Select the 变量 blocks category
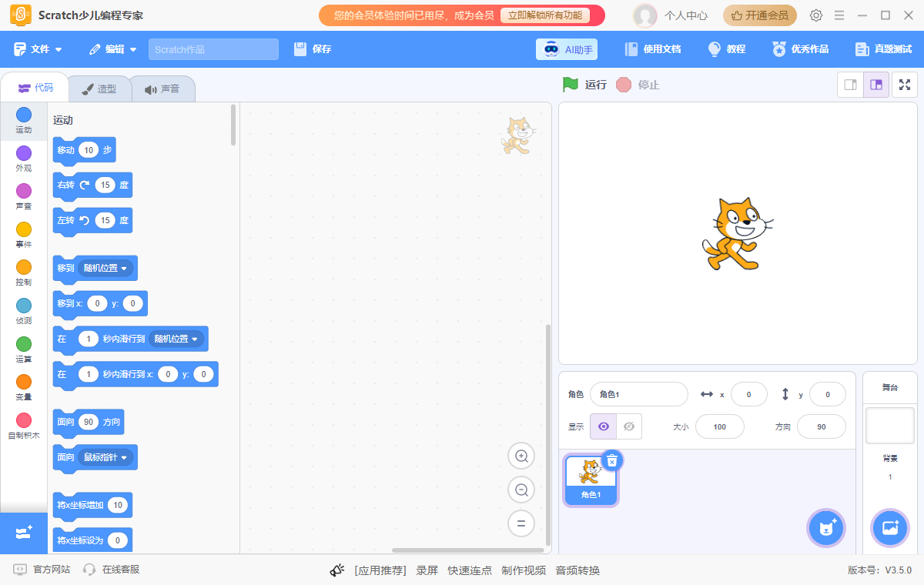 [23, 383]
